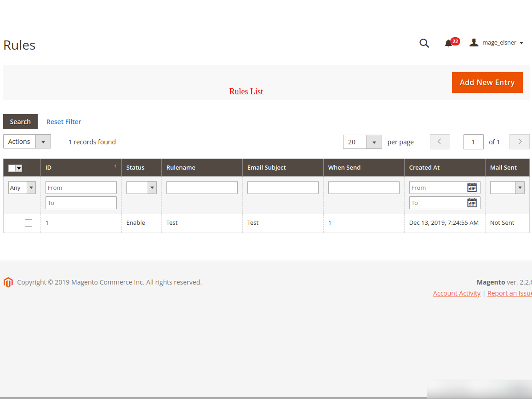532x399 pixels.
Task: Click the search magnifier icon
Action: pyautogui.click(x=424, y=43)
